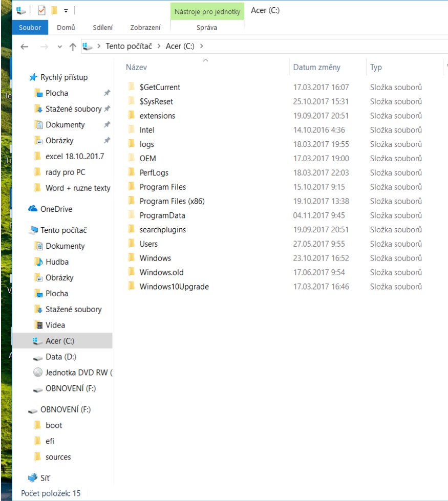Open the Videa folder icon in sidebar
This screenshot has height=501, width=448.
pyautogui.click(x=38, y=325)
